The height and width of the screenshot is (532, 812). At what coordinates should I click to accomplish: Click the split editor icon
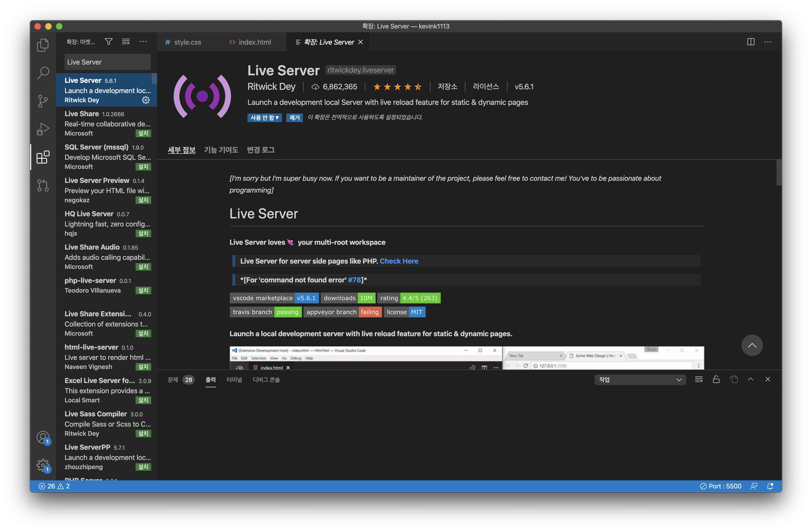[751, 42]
